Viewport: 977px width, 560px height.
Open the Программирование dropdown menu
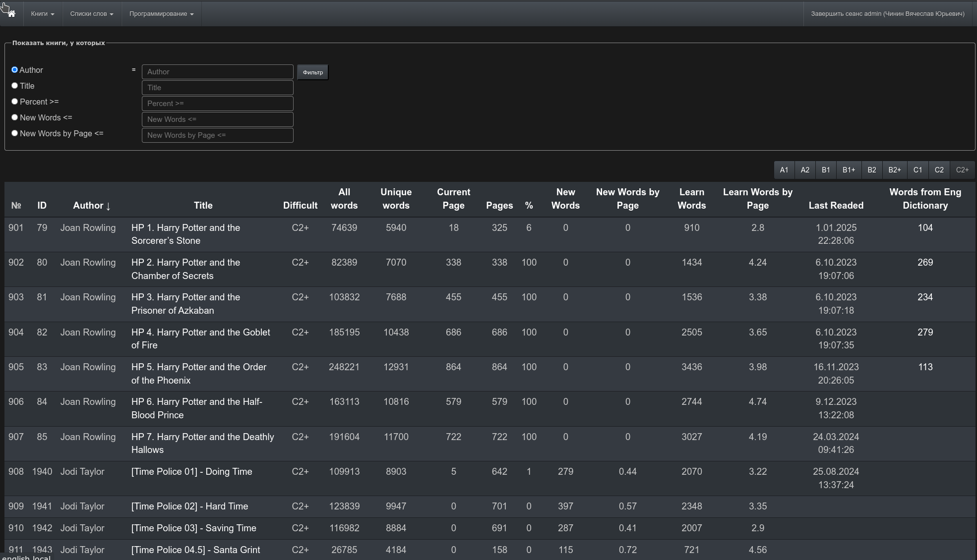(161, 14)
